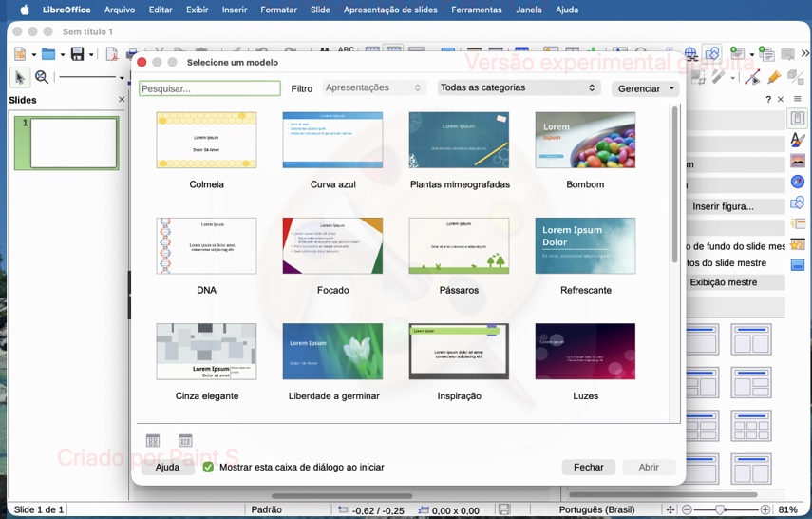This screenshot has height=519, width=812.
Task: Expand the Open file dropdown arrow
Action: 62,54
